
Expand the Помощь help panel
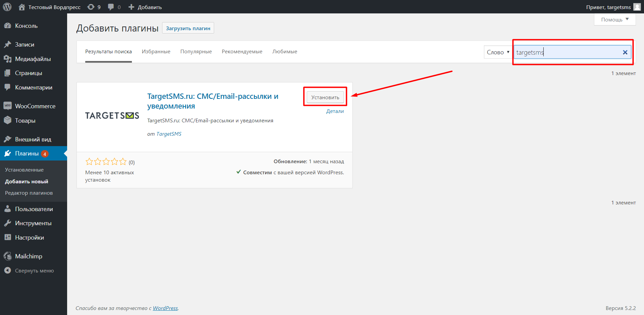click(x=615, y=19)
